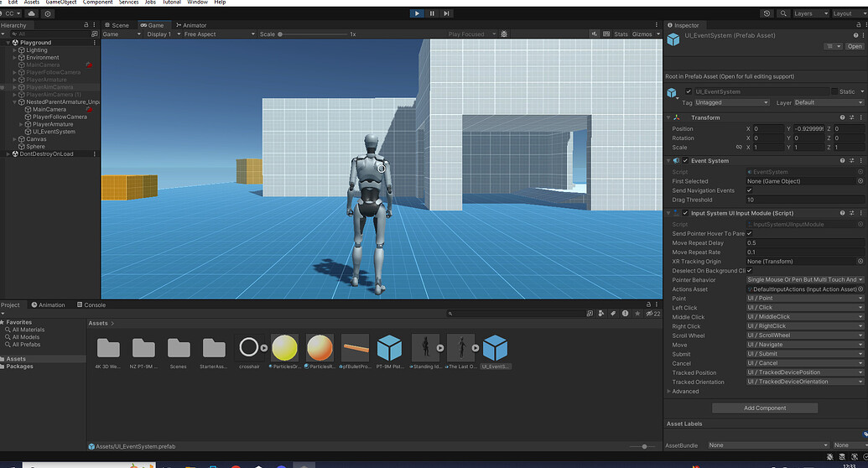Switch to the Scene tab
Viewport: 868px width, 468px height.
117,25
